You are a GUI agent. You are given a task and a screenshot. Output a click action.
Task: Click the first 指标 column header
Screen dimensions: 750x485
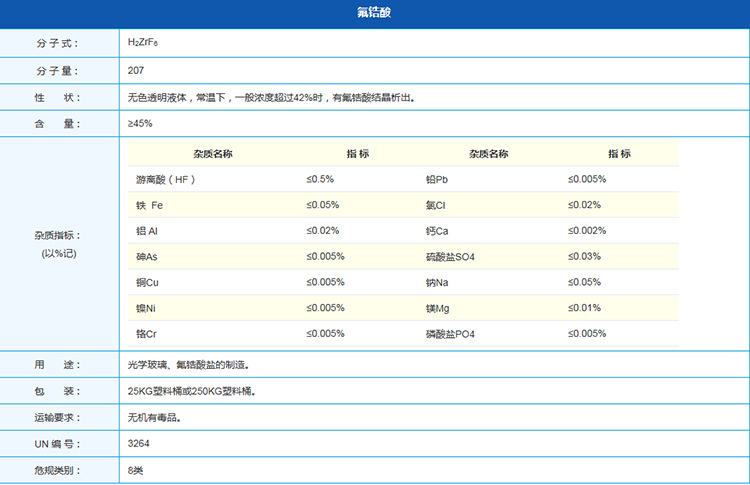tap(358, 154)
